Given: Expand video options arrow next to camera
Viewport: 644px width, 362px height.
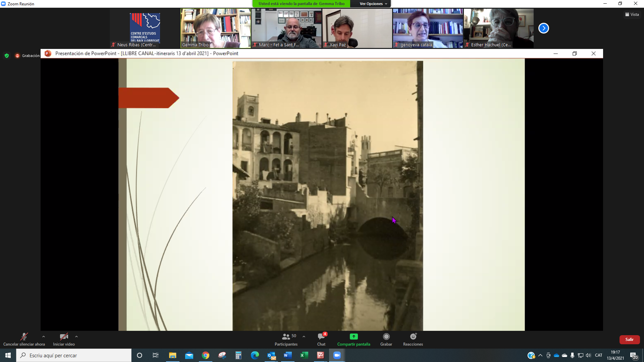Looking at the screenshot, I should 76,337.
